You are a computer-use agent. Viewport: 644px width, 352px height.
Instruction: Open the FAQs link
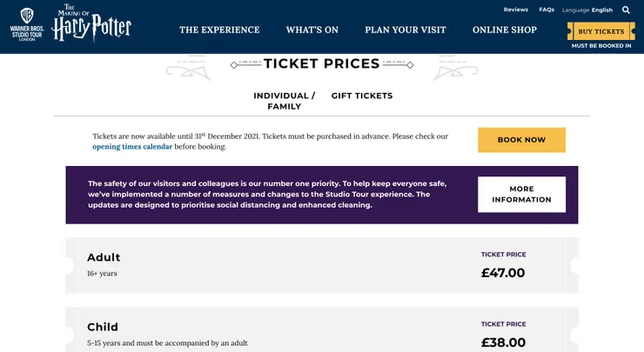tap(547, 10)
